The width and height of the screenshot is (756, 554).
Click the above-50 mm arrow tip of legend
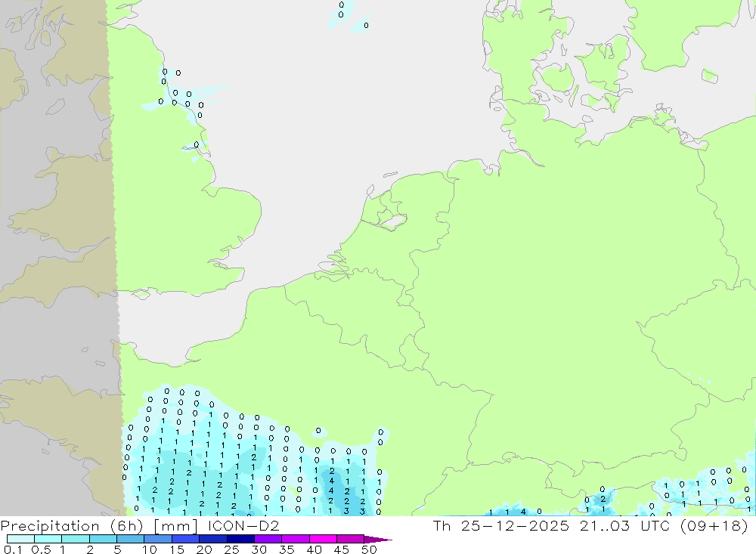pos(377,539)
